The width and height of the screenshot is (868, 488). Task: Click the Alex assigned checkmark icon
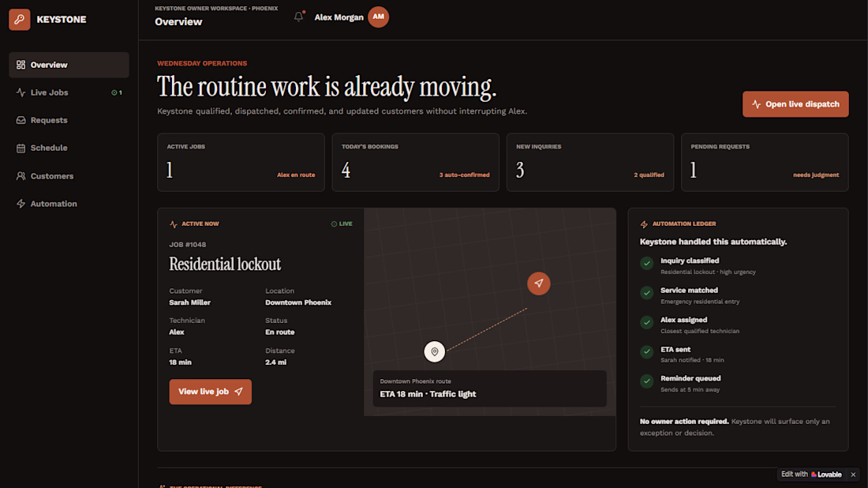point(646,322)
